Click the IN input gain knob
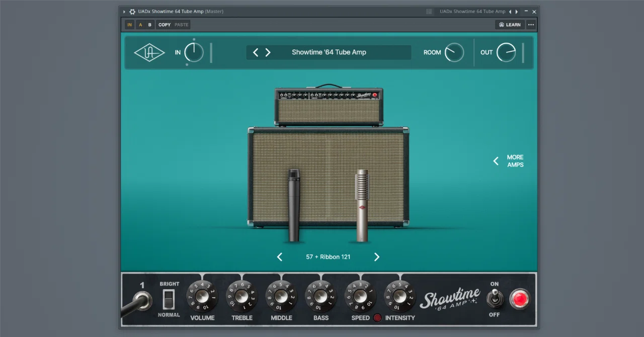The image size is (644, 337). [194, 52]
